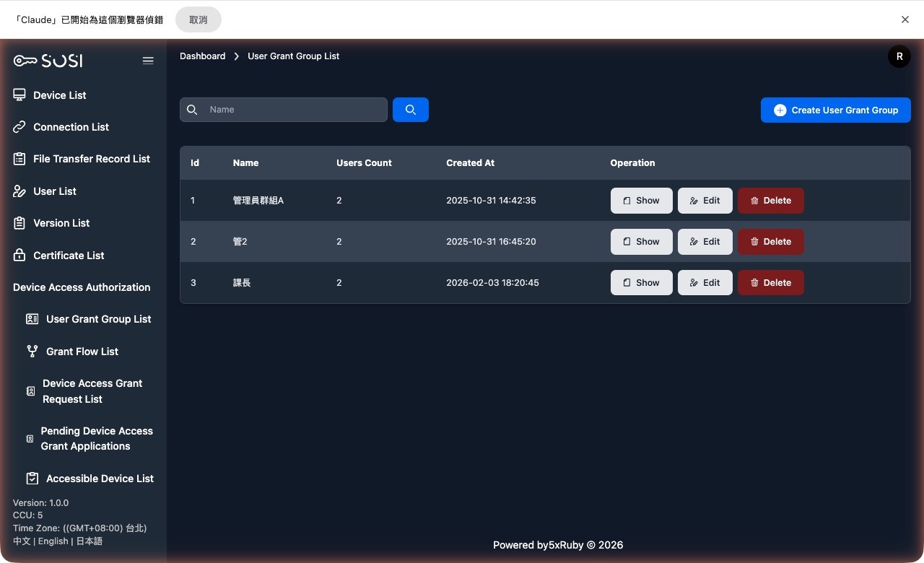The image size is (924, 563).
Task: Open the Dashboard breadcrumb link
Action: pos(202,56)
